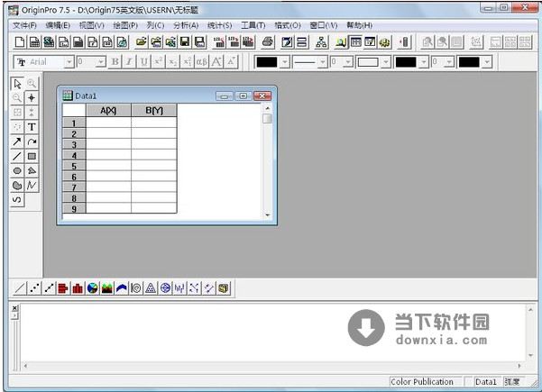The image size is (542, 392).
Task: Toggle Superscript formatting
Action: 158,62
